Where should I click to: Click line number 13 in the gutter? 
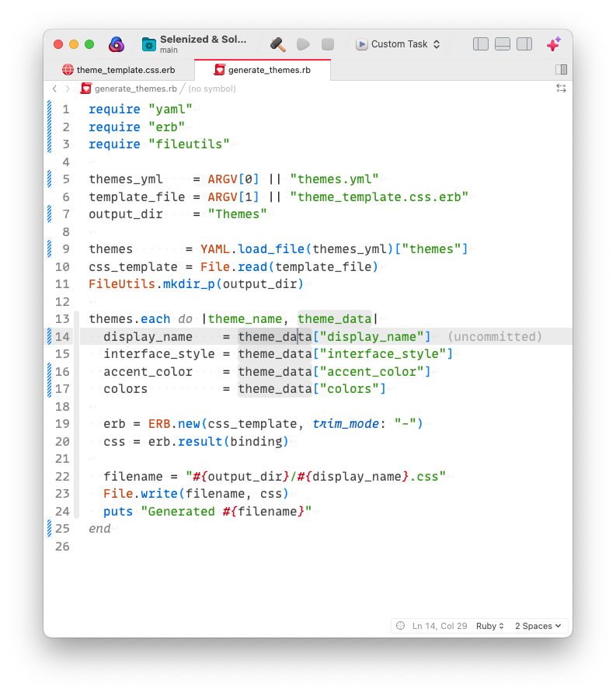tap(62, 319)
